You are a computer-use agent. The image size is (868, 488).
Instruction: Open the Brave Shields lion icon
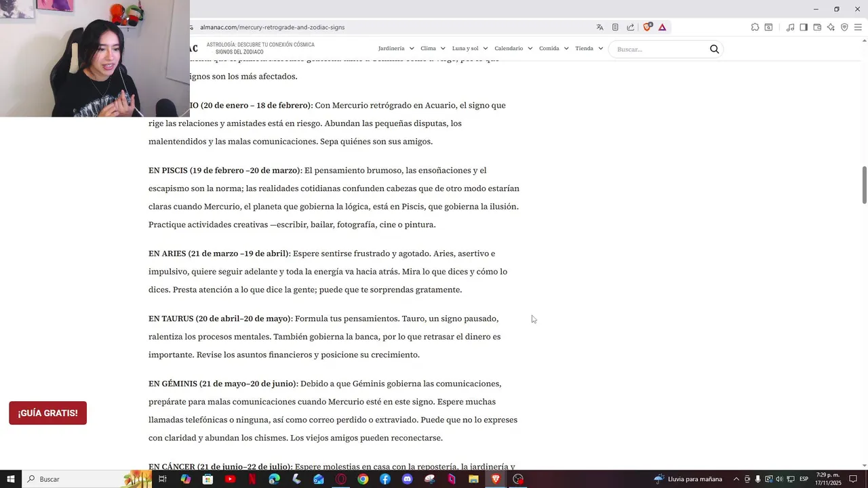click(x=647, y=27)
